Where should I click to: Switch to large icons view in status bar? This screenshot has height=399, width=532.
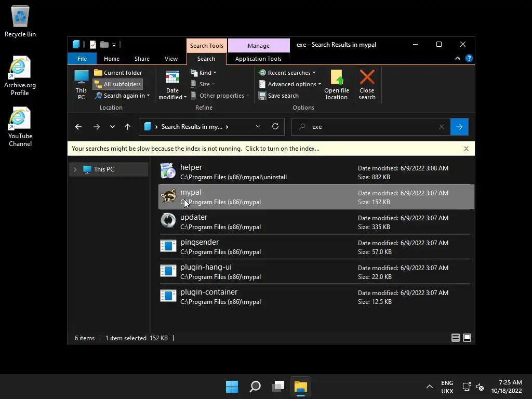coord(467,338)
